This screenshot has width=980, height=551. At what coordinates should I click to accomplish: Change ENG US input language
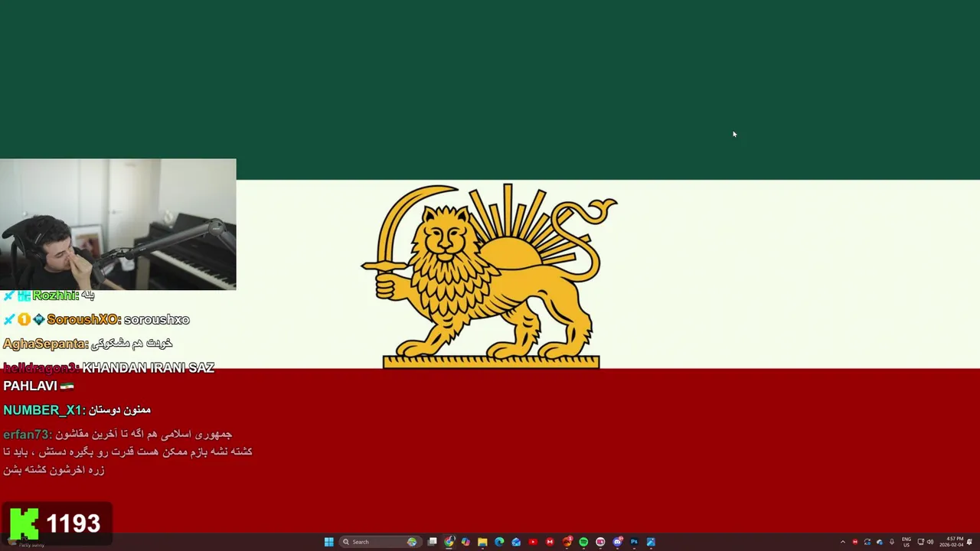pyautogui.click(x=906, y=542)
